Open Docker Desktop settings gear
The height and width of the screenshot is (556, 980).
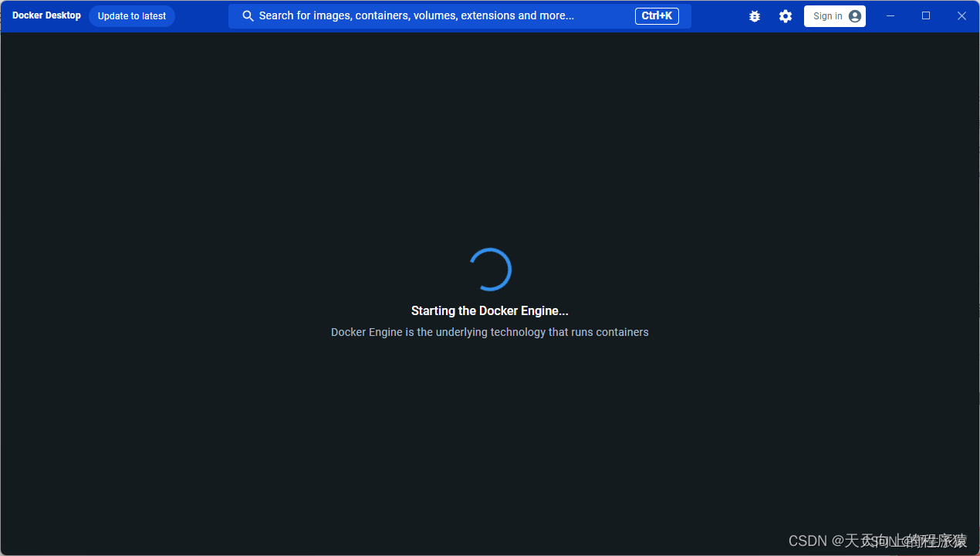coord(786,16)
